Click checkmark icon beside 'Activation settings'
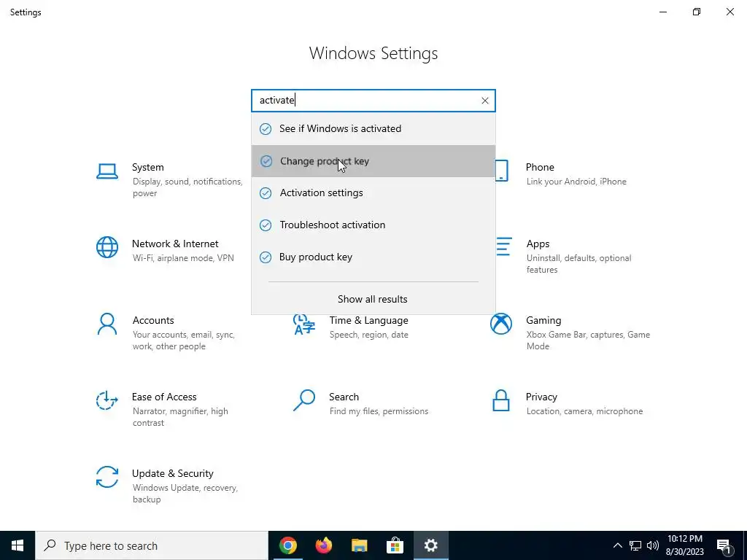Image resolution: width=747 pixels, height=560 pixels. pos(266,192)
